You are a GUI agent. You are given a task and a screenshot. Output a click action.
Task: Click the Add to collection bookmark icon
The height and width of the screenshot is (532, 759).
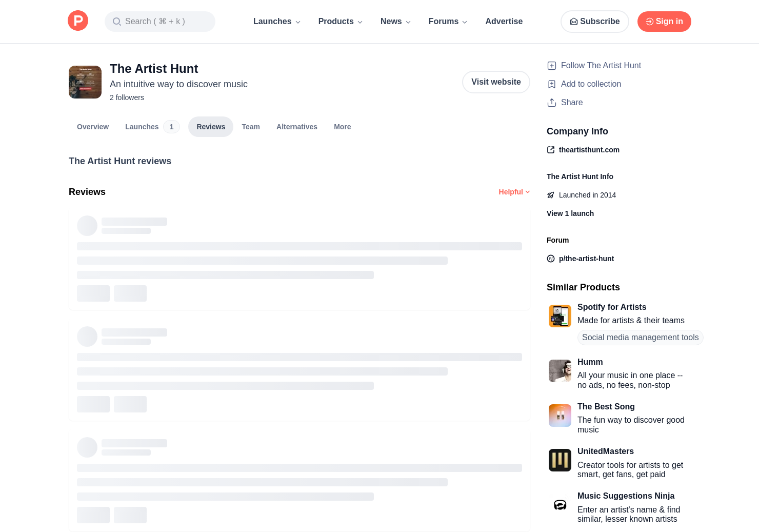(x=552, y=84)
